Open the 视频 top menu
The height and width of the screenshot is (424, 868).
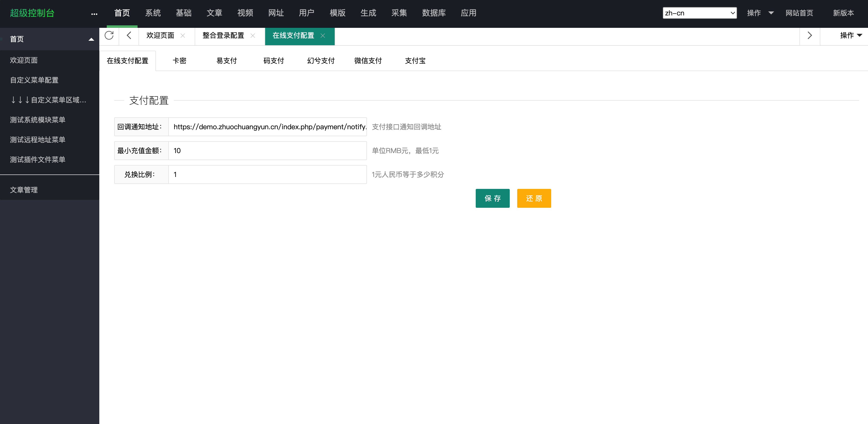pos(245,13)
